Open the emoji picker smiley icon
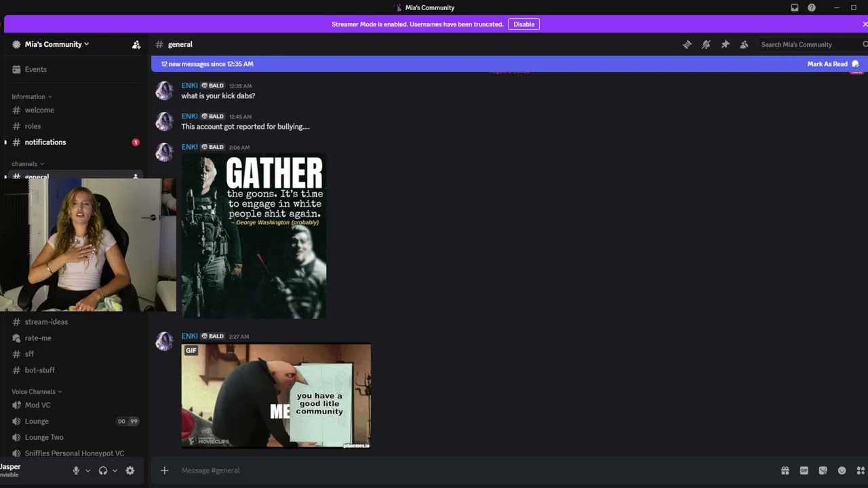The image size is (868, 488). 842,470
